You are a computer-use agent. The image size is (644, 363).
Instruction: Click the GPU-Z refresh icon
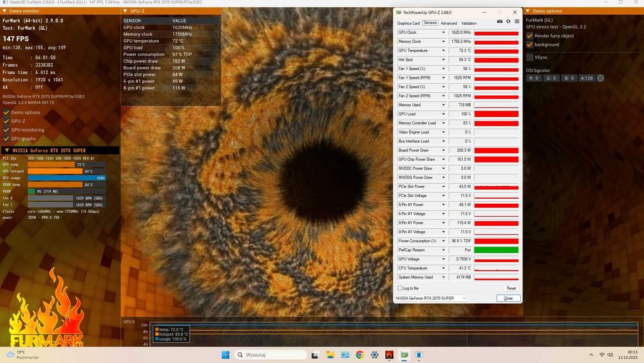coord(508,21)
